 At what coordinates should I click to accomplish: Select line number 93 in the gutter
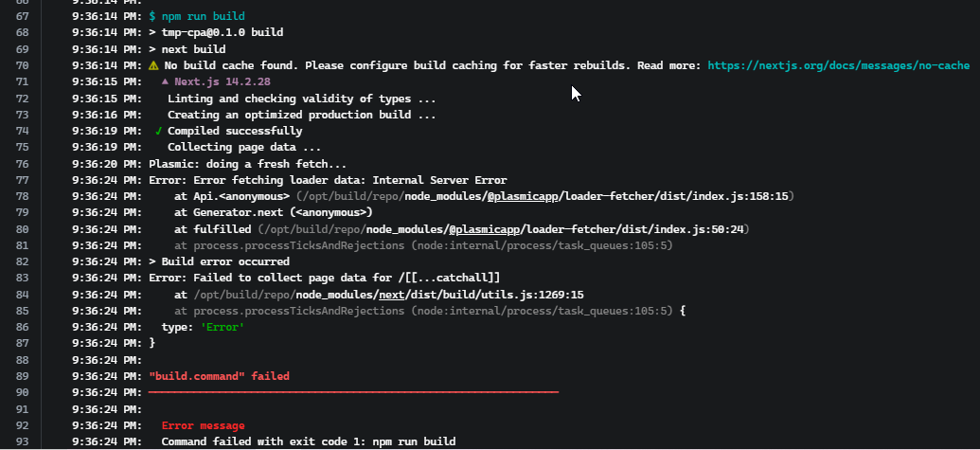coord(21,441)
